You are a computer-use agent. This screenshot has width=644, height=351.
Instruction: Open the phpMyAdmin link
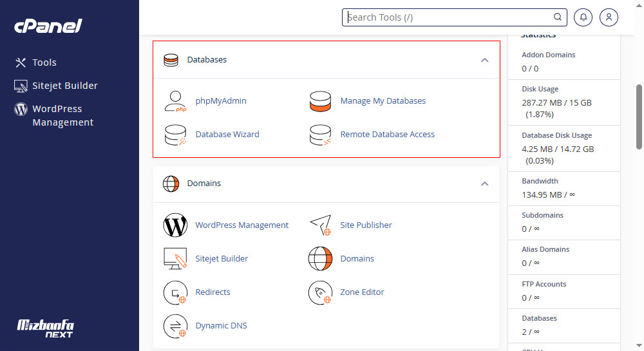point(221,101)
